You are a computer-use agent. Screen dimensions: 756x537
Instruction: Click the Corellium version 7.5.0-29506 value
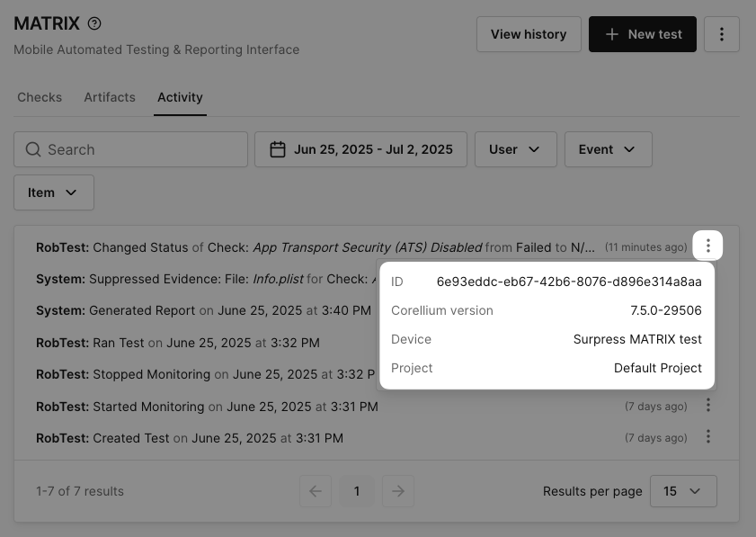[666, 310]
